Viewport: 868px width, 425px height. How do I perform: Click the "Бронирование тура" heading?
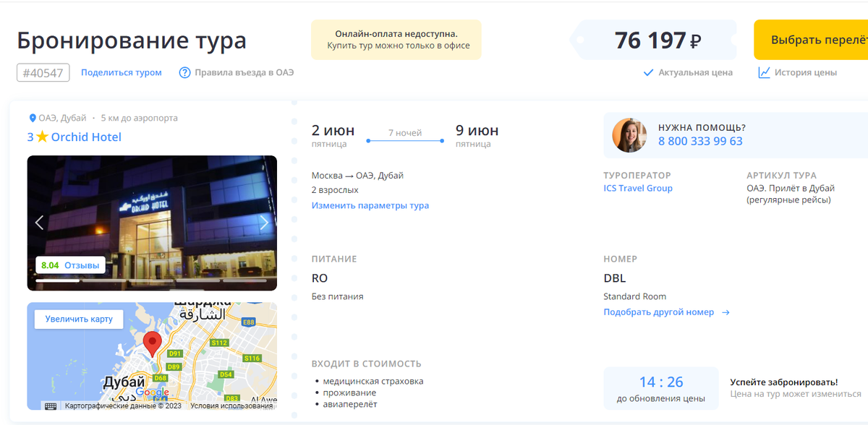pos(132,40)
